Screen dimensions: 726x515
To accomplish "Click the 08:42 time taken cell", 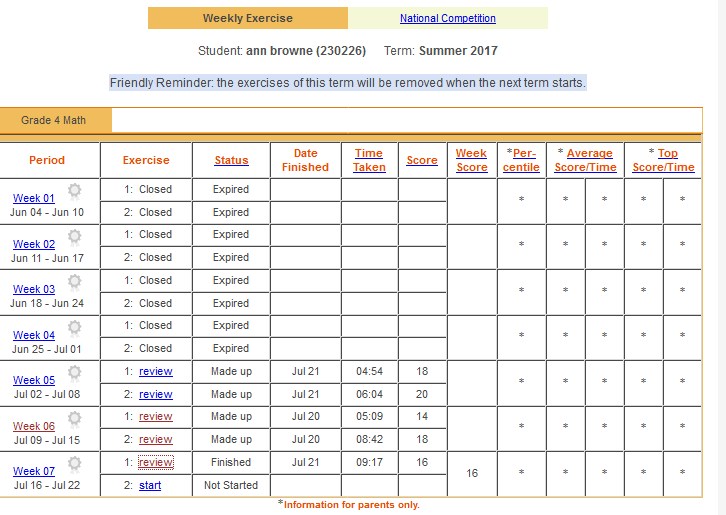I will [369, 439].
